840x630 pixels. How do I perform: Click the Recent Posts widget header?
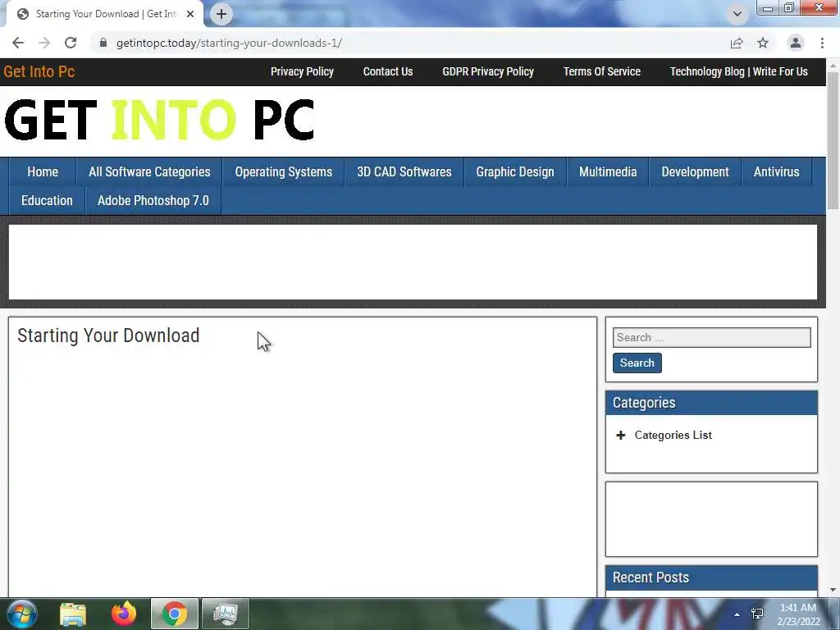[x=711, y=577]
